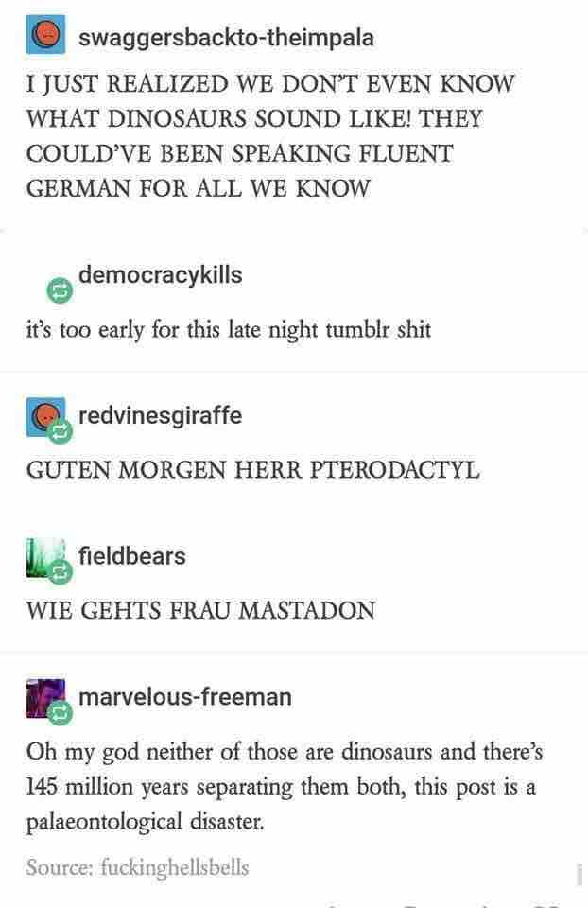The height and width of the screenshot is (908, 588).
Task: Click fieldbears' green forest avatar
Action: tap(45, 557)
